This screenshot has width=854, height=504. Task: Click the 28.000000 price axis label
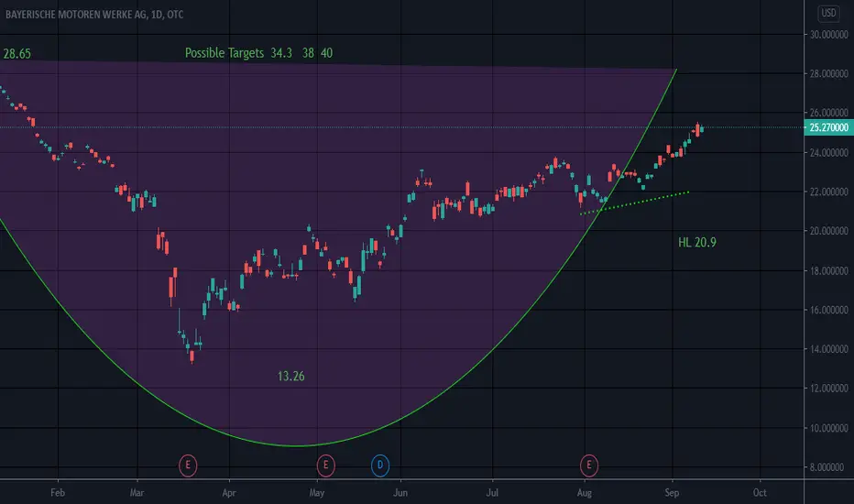click(829, 73)
